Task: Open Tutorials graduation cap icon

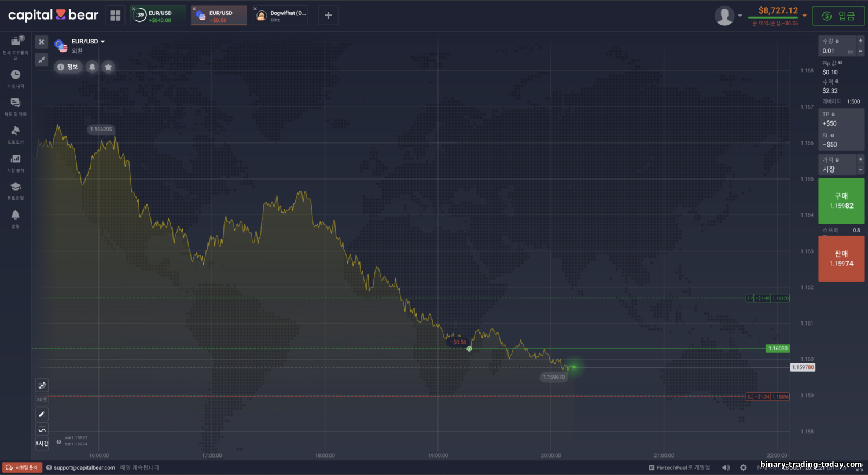Action: click(16, 187)
